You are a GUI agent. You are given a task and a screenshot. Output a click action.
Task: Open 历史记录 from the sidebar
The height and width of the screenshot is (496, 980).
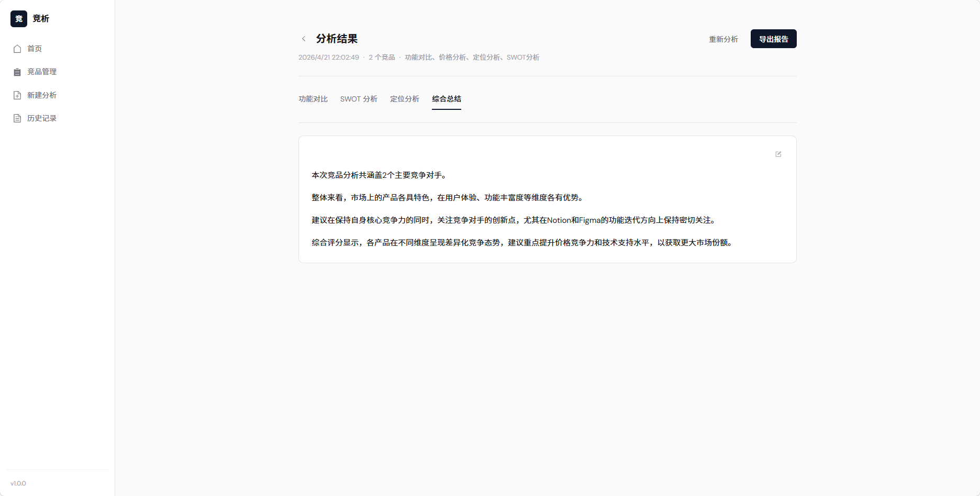click(x=42, y=118)
